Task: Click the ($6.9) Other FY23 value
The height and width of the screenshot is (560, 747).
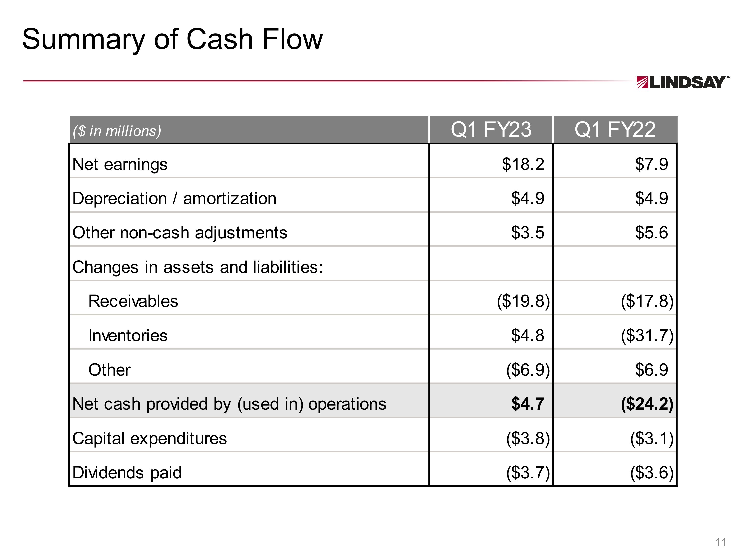Action: 528,370
